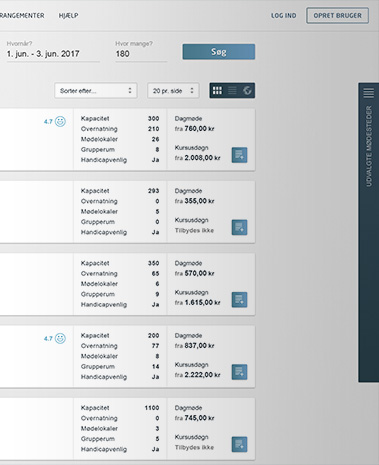Image resolution: width=379 pixels, height=465 pixels.
Task: Add the 1100-capacity venue to selected list
Action: (x=239, y=444)
